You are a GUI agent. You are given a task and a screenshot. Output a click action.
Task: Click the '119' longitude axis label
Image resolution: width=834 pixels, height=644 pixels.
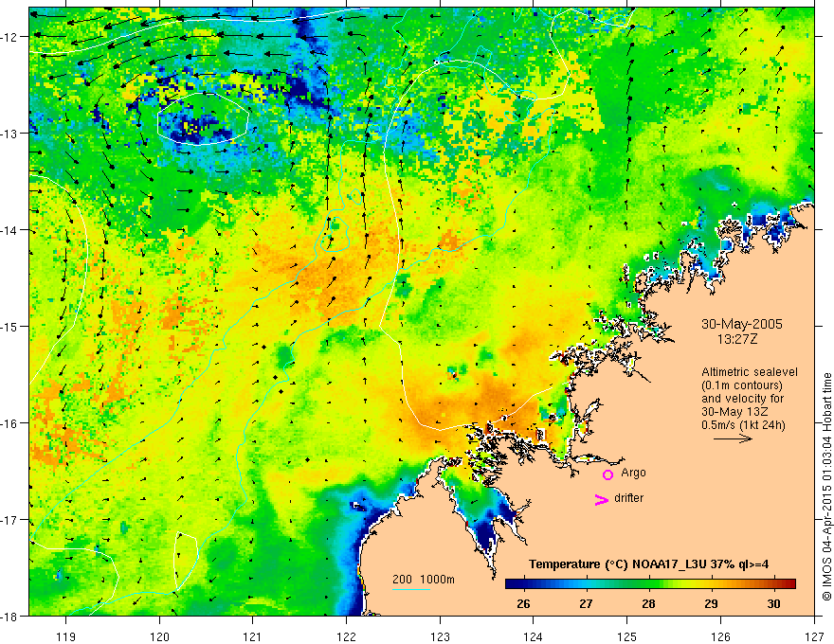(66, 636)
